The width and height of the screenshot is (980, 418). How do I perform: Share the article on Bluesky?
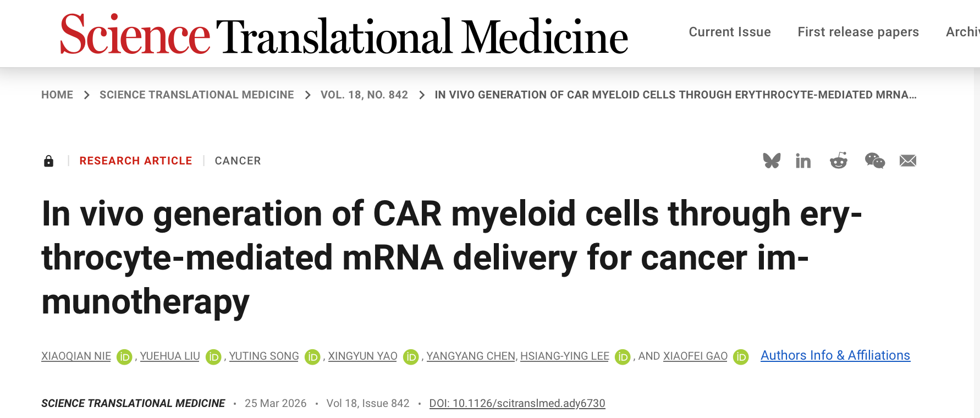772,161
